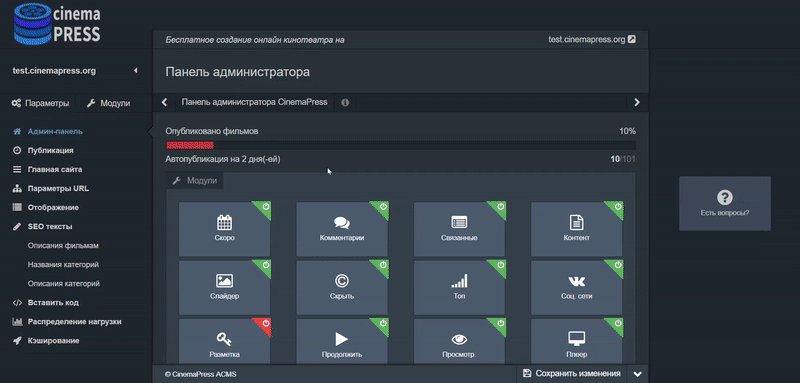Switch to the Модули sidebar tab
This screenshot has width=800, height=383.
pyautogui.click(x=108, y=103)
